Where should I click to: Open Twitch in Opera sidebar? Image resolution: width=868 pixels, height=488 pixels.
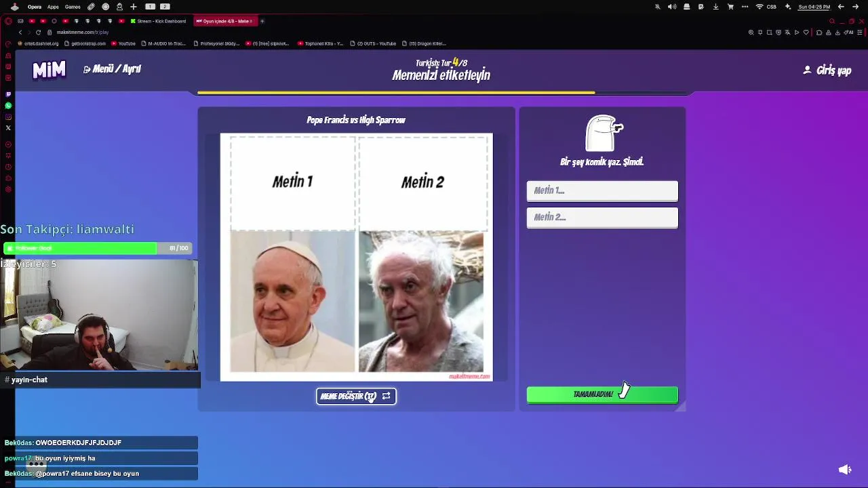pyautogui.click(x=8, y=94)
